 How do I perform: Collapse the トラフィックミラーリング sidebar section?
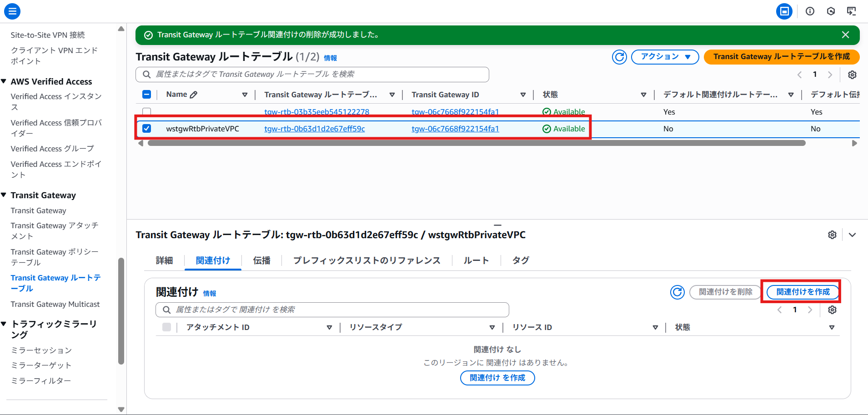click(x=4, y=324)
